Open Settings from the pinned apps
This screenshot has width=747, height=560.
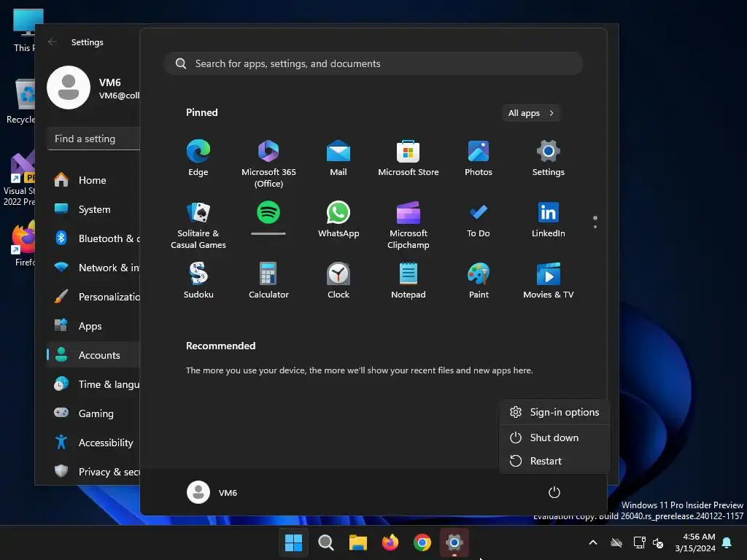[549, 158]
